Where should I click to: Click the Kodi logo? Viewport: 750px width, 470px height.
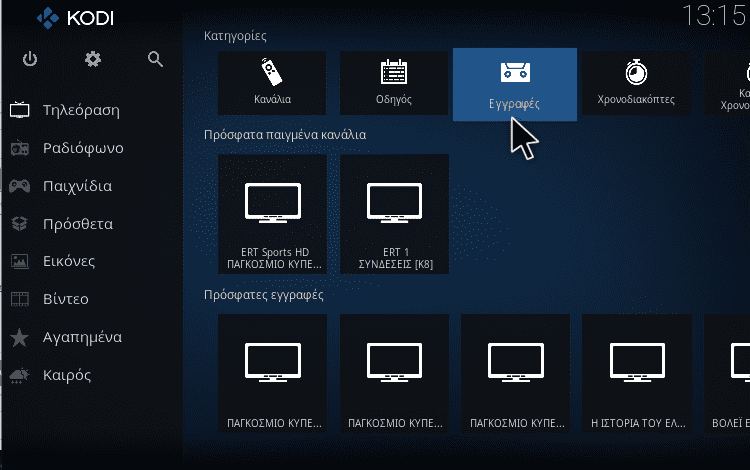(x=75, y=18)
